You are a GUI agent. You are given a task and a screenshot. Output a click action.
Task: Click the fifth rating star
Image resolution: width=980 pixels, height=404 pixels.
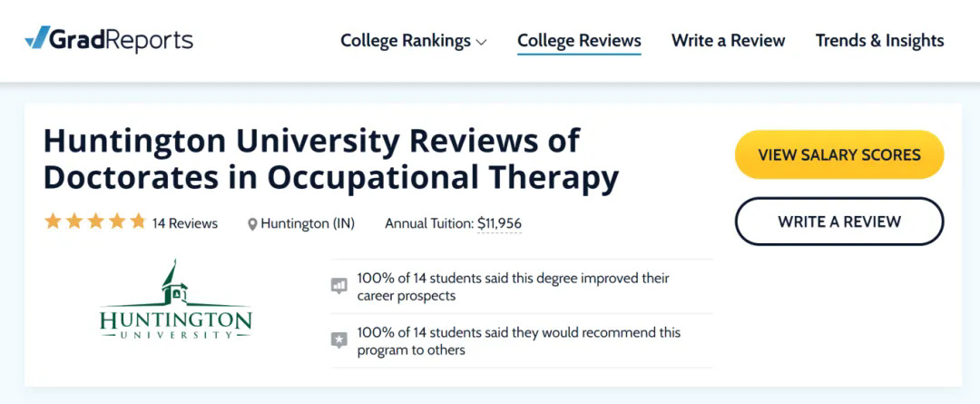pos(138,222)
